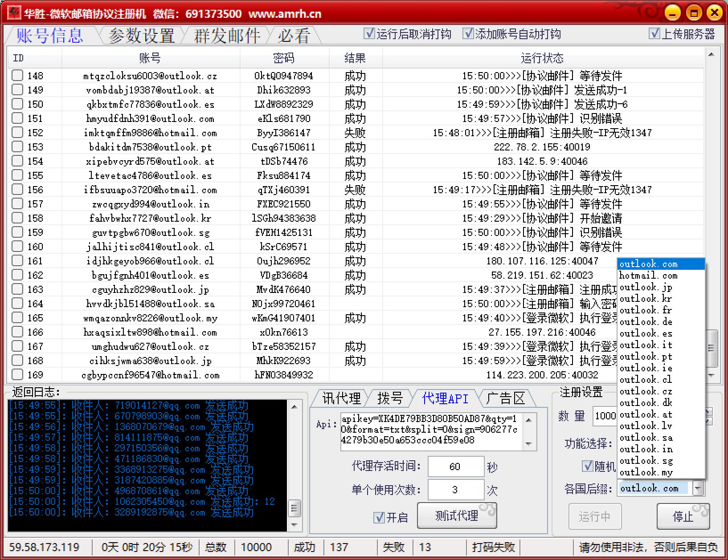Check the row 152 checkbox
The image size is (728, 560).
pos(17,133)
